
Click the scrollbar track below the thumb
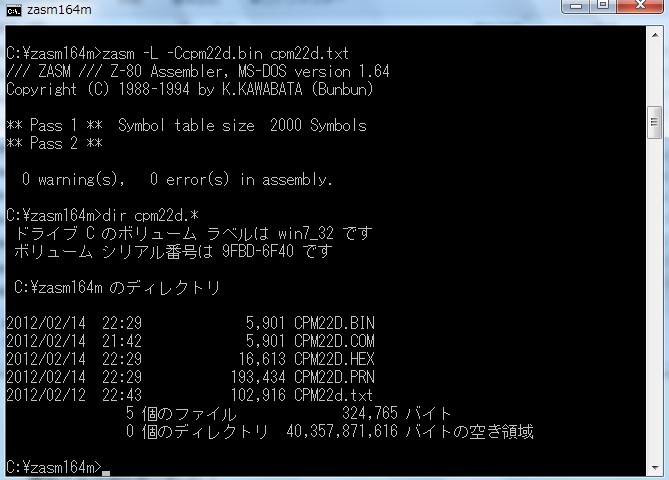click(655, 299)
